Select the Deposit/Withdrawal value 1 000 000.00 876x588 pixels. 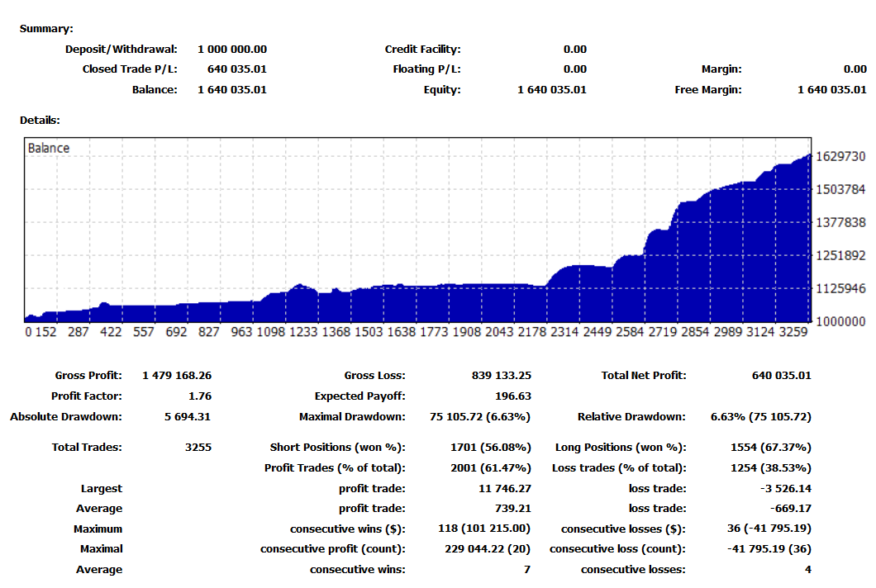(x=231, y=50)
